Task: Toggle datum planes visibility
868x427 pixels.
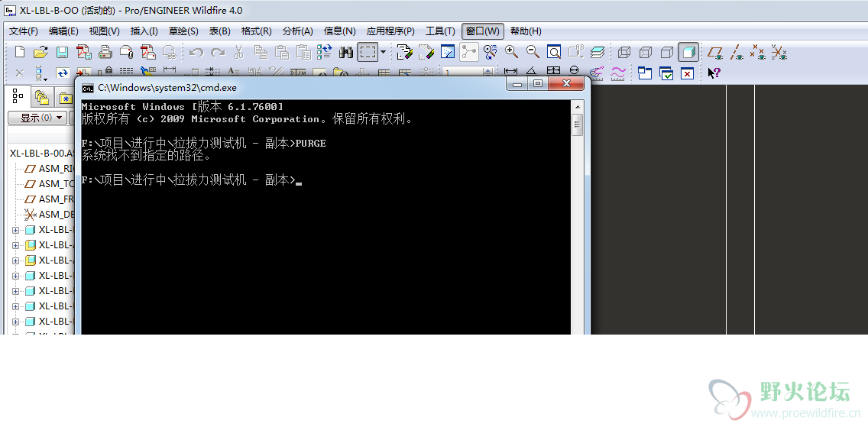Action: [x=715, y=53]
